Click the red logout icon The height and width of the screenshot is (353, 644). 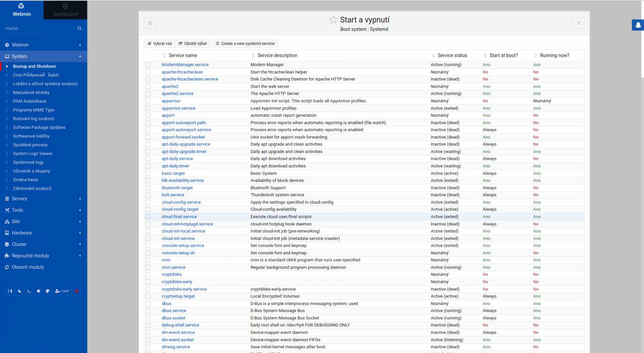click(x=76, y=291)
